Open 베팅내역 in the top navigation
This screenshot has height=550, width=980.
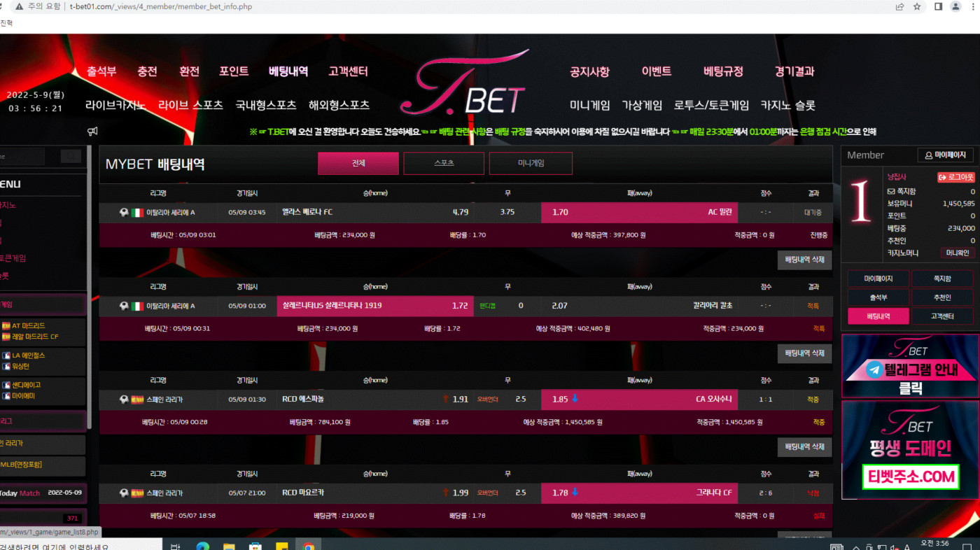(x=288, y=71)
